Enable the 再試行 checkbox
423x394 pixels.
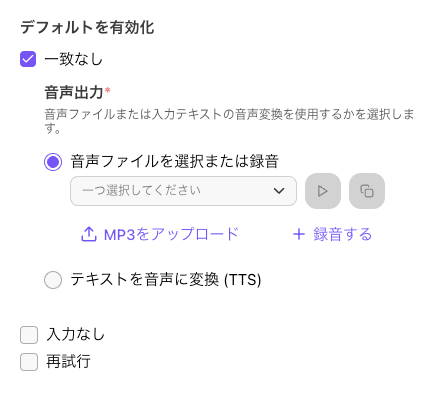pyautogui.click(x=29, y=362)
